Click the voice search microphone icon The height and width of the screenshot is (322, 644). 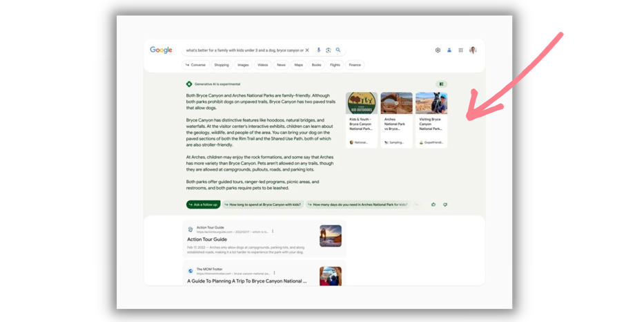pyautogui.click(x=318, y=50)
